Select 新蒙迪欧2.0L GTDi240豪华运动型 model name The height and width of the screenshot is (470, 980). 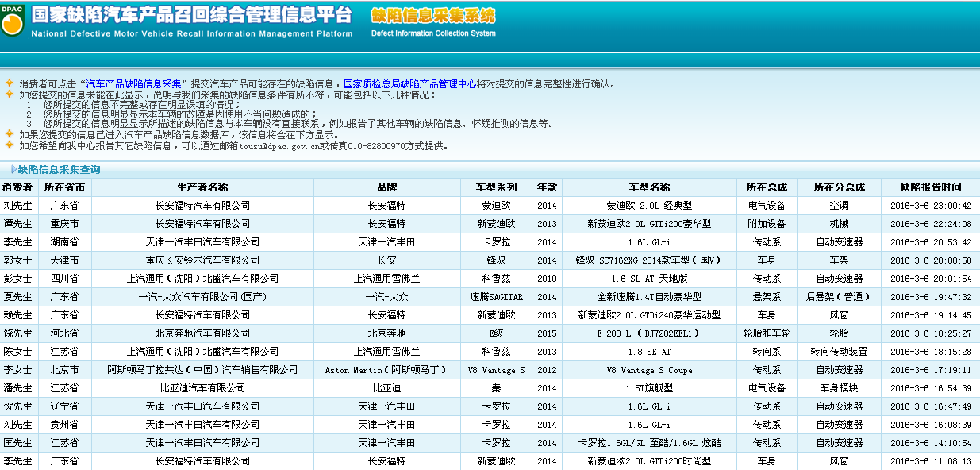click(650, 315)
